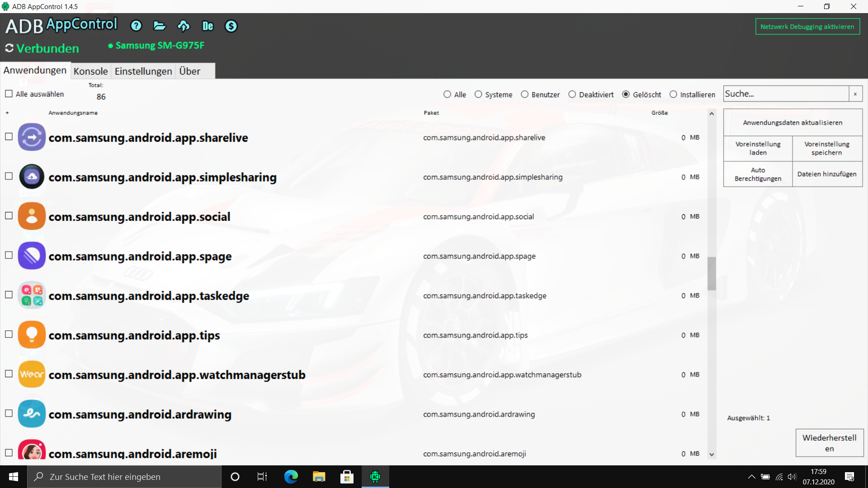The image size is (868, 488).
Task: Click the volume icon in system tray
Action: click(792, 477)
